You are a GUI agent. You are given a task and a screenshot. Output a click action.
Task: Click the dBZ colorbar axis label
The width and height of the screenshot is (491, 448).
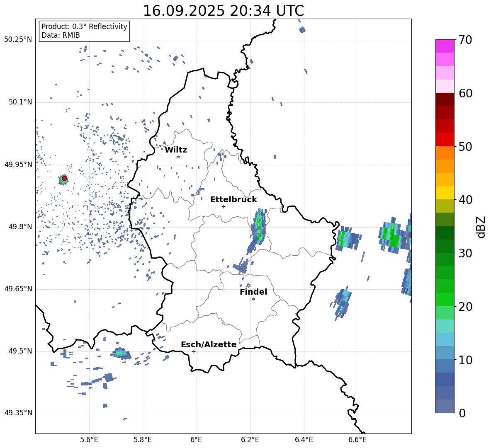481,227
